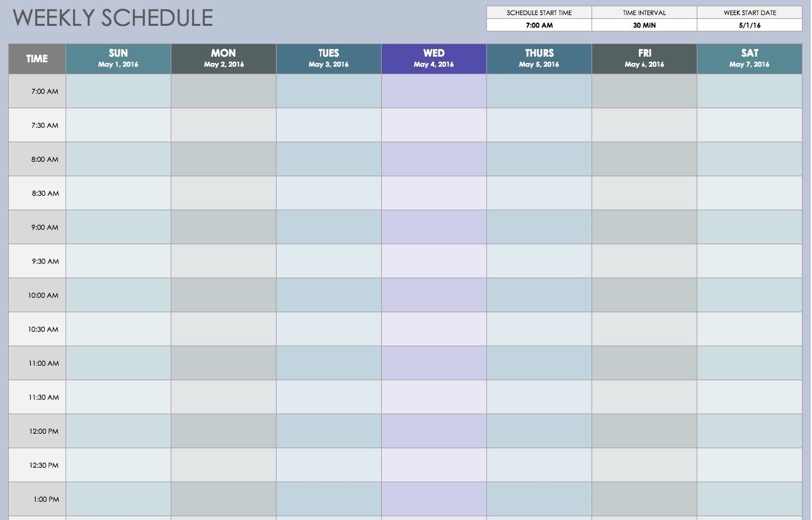Image resolution: width=812 pixels, height=520 pixels.
Task: Select the Thursday 1:00 PM schedule cell
Action: click(539, 499)
